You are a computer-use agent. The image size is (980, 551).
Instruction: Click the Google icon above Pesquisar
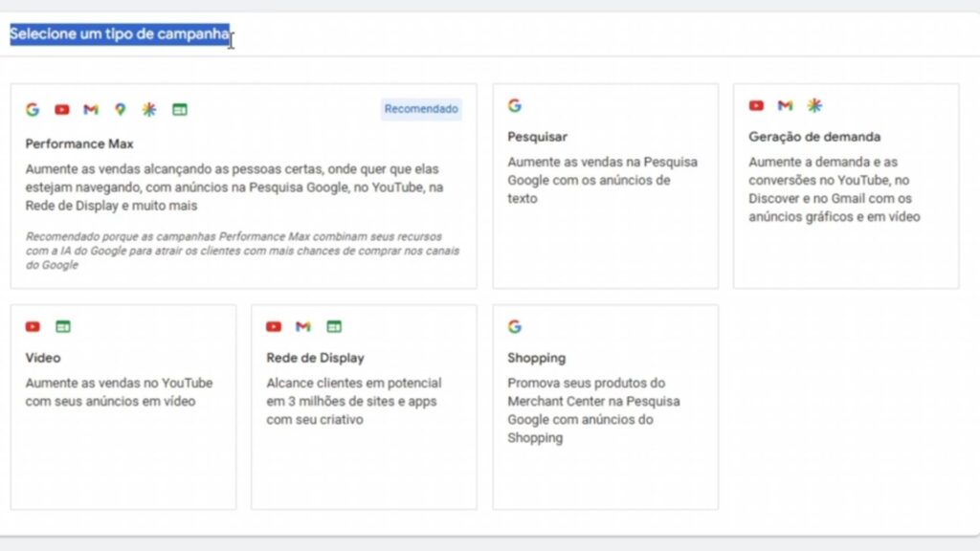click(515, 106)
